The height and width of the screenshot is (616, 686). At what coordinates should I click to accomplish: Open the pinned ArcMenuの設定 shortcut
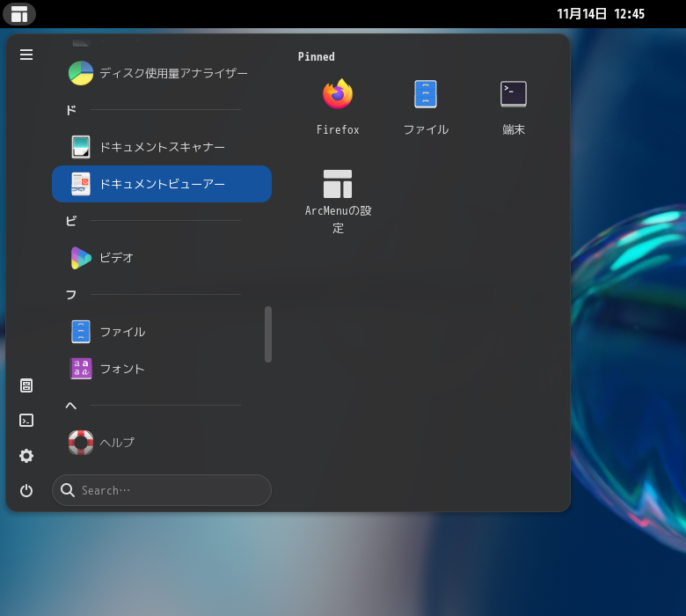tap(338, 202)
